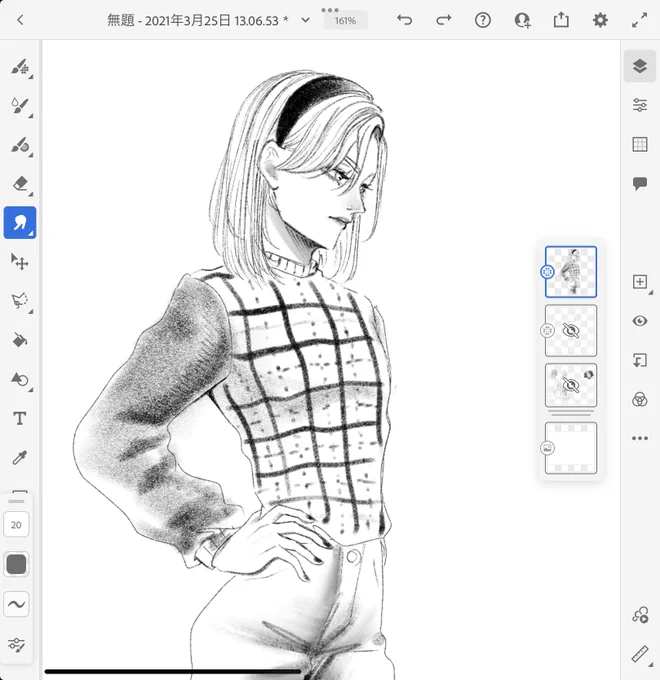Open the gray color swatch
Image resolution: width=660 pixels, height=680 pixels.
(16, 564)
